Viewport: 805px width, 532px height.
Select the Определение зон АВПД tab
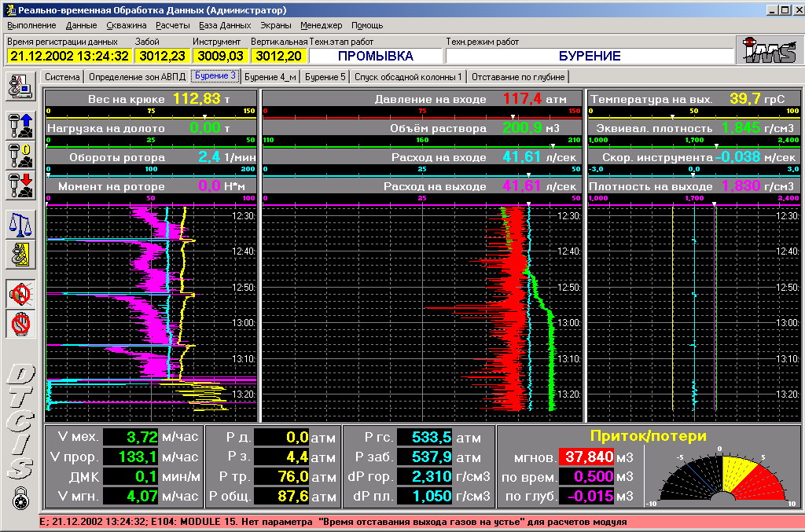(137, 77)
